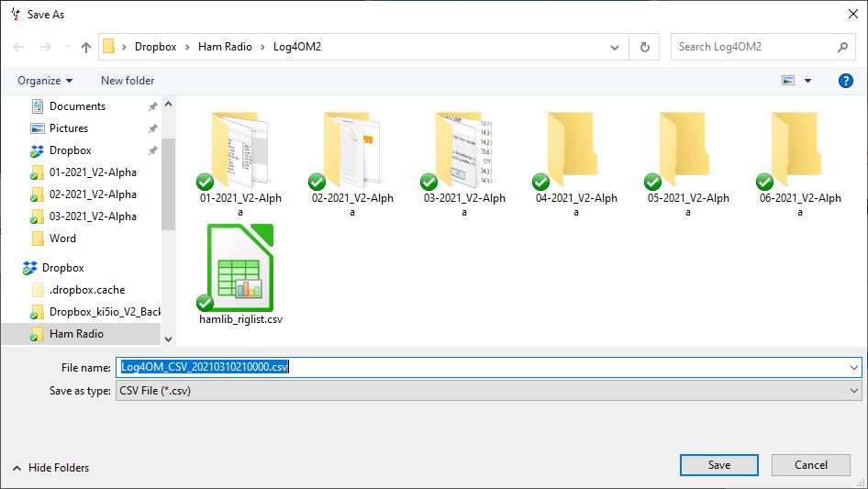Open Save as type combo box

click(488, 391)
